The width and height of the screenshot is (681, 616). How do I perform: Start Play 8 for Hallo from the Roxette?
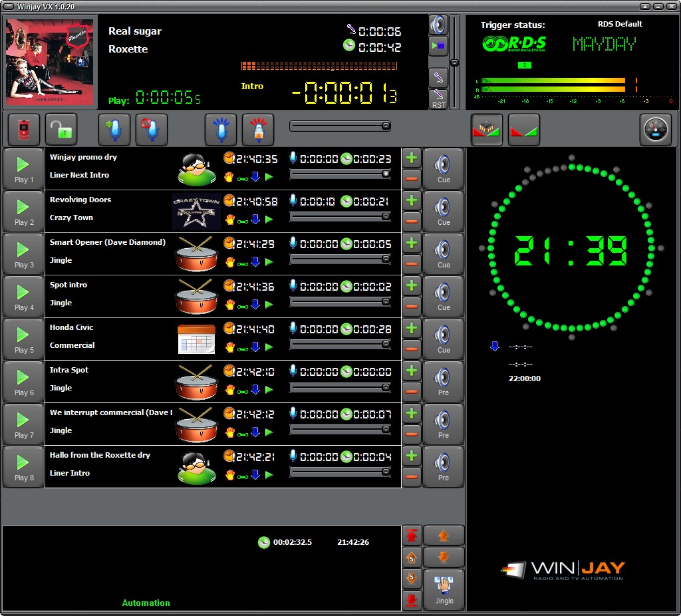click(x=23, y=467)
